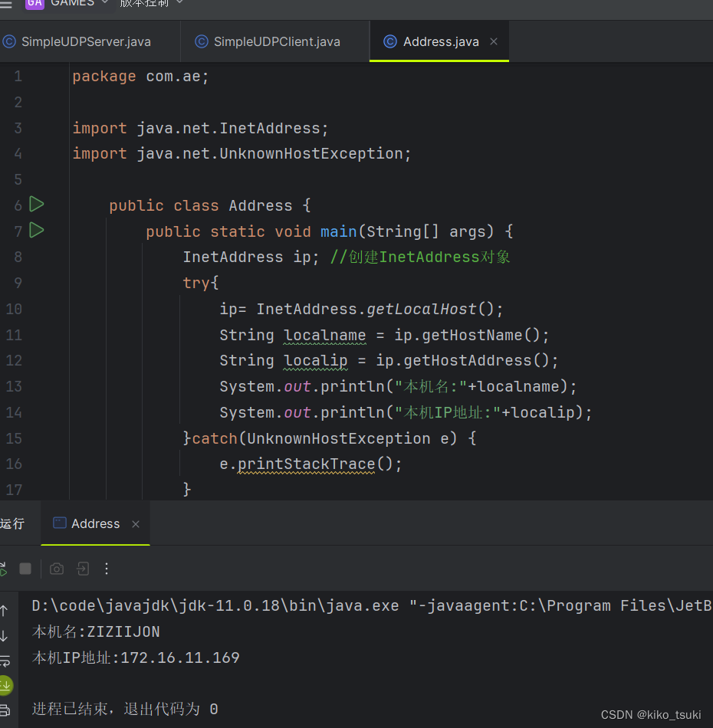
Task: Click the string "本机IP地址:" on line 14
Action: coord(449,412)
